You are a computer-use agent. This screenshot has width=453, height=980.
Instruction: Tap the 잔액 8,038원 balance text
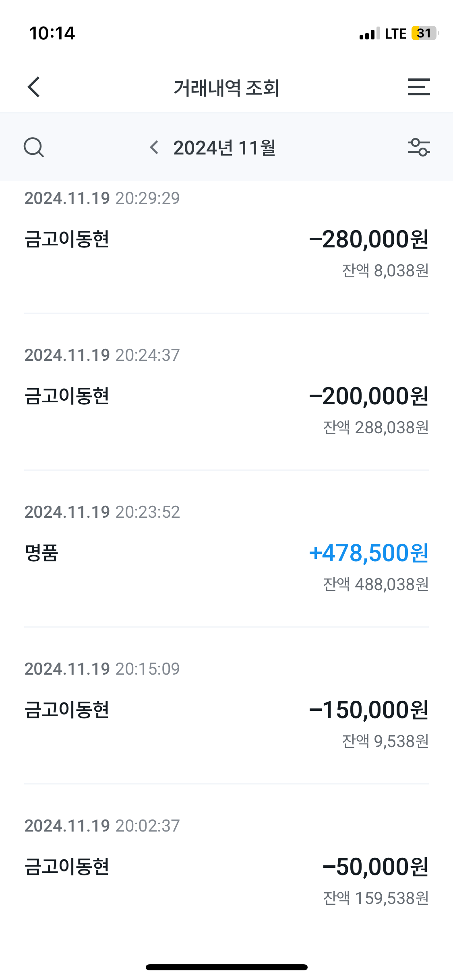(385, 271)
